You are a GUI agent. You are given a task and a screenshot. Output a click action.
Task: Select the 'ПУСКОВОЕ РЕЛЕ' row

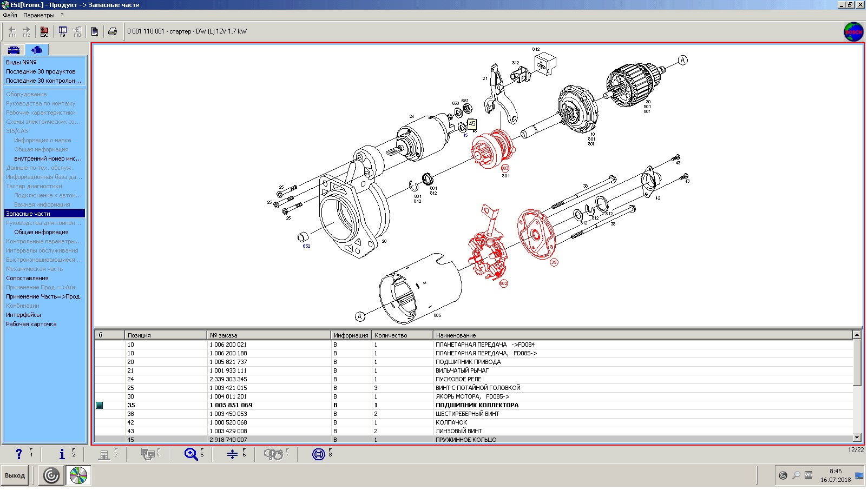[474, 379]
